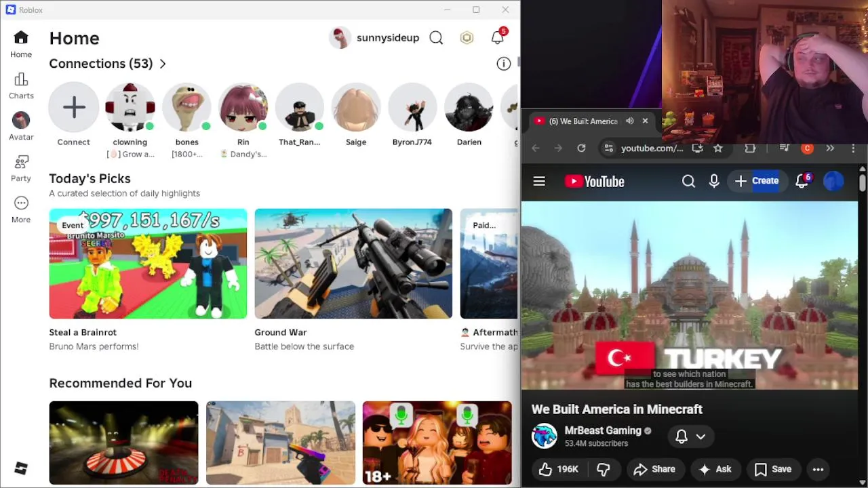Show more browser toolbar items chevron
The height and width of the screenshot is (488, 868).
[x=830, y=148]
